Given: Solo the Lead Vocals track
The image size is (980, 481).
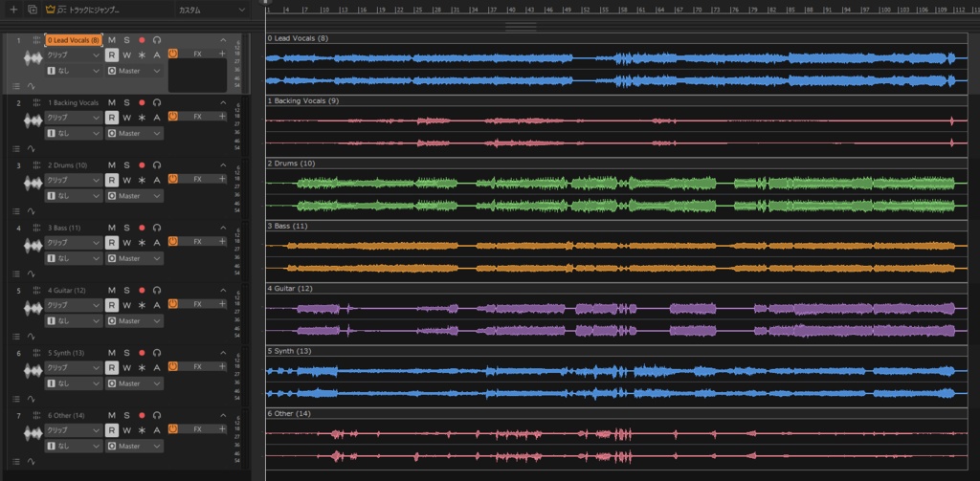Looking at the screenshot, I should (126, 40).
